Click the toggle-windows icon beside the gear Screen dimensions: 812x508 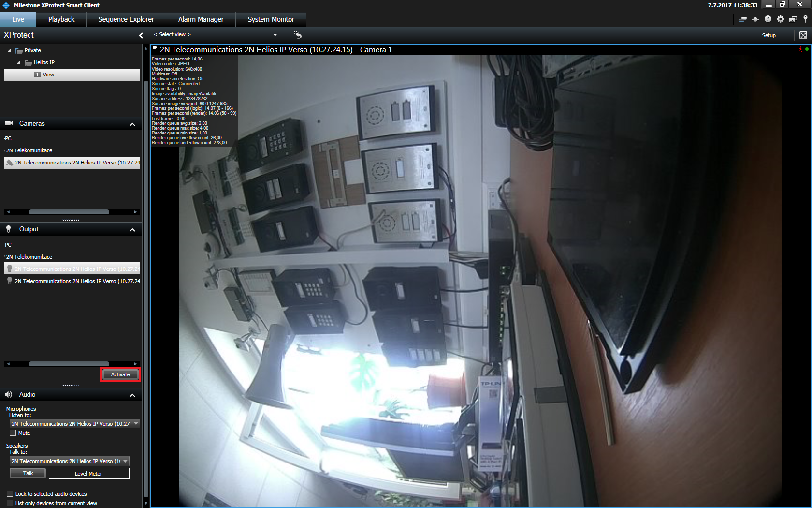[793, 19]
